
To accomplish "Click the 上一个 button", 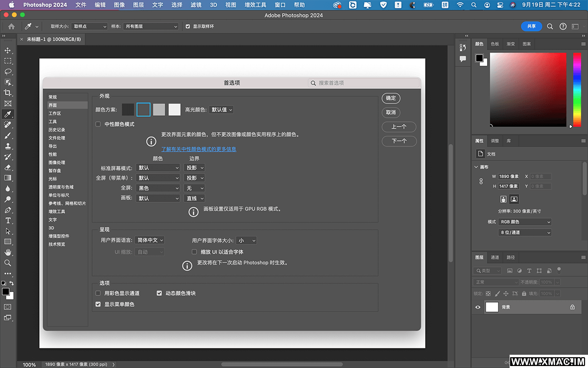I will tap(399, 127).
